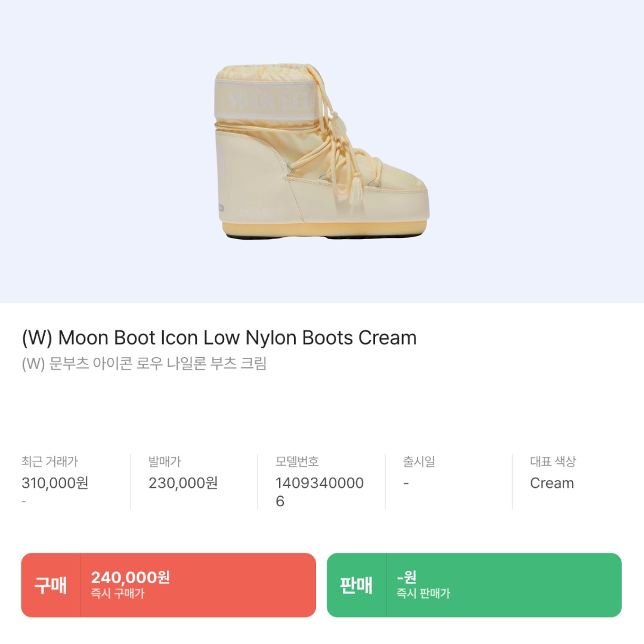Viewport: 644px width, 644px height.
Task: Click the model number 14093400006
Action: 319,492
